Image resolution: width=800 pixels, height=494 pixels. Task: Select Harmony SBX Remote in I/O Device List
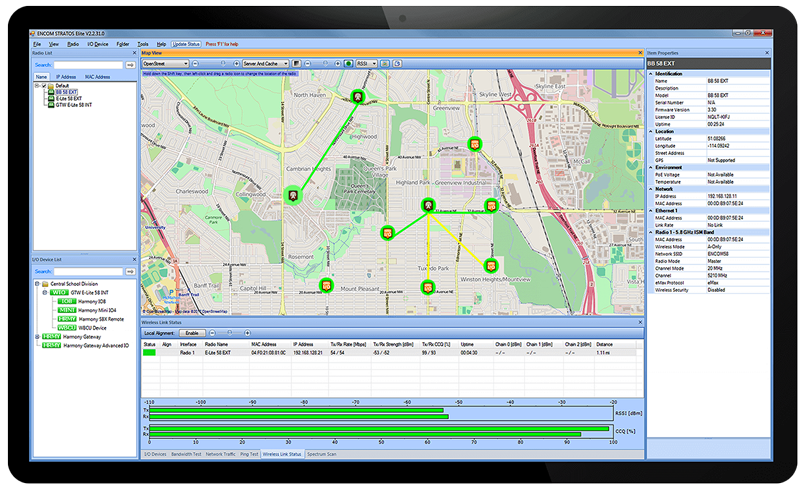point(101,319)
